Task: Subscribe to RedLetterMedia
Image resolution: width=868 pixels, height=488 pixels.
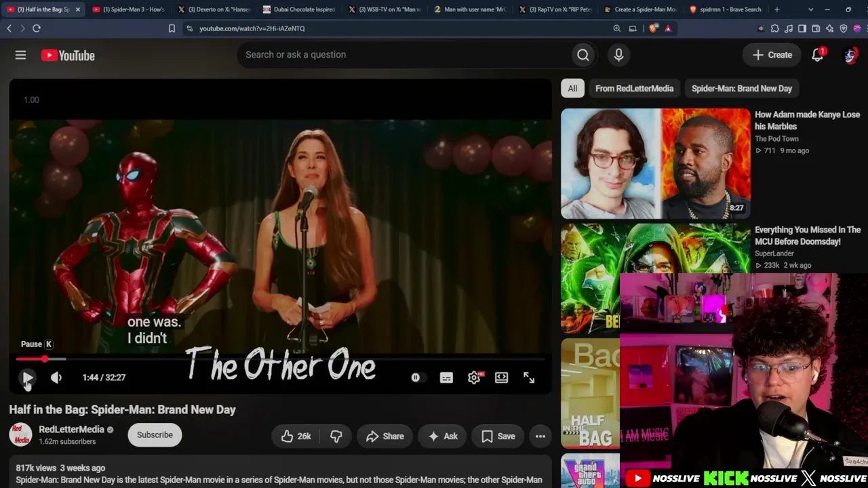Action: [155, 435]
